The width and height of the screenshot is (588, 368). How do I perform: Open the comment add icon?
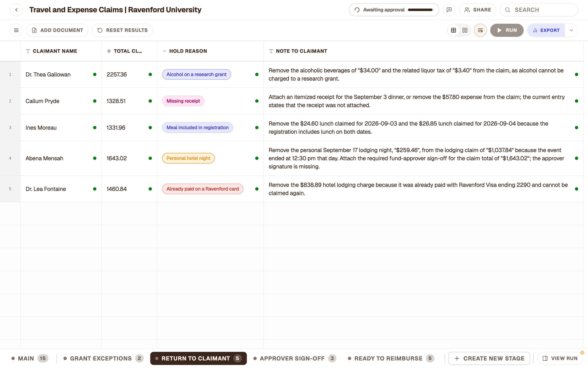point(449,10)
